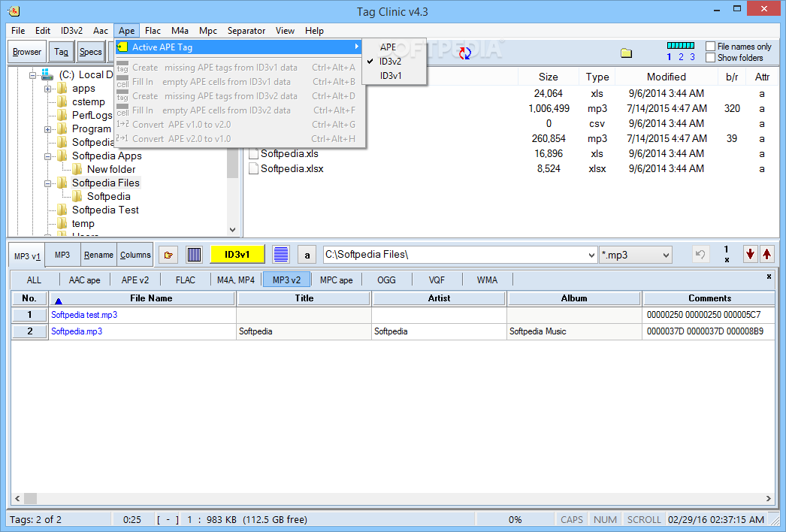786x532 pixels.
Task: Enable the Show folders checkbox
Action: point(710,58)
